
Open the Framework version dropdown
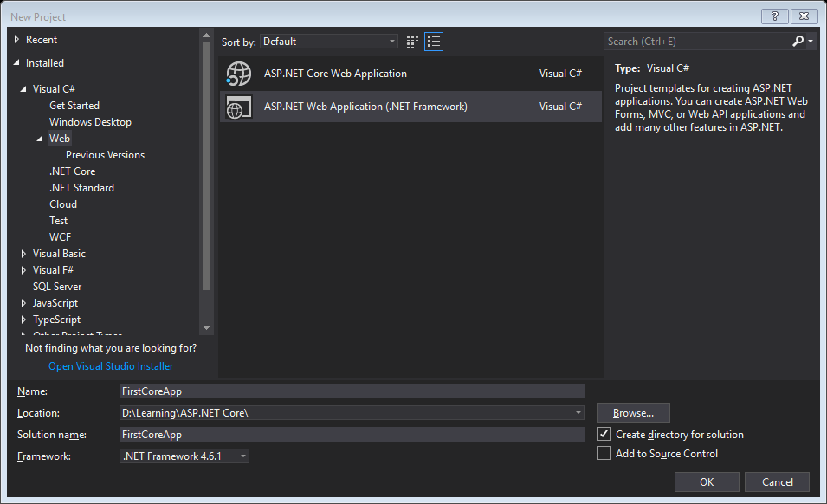tap(242, 456)
